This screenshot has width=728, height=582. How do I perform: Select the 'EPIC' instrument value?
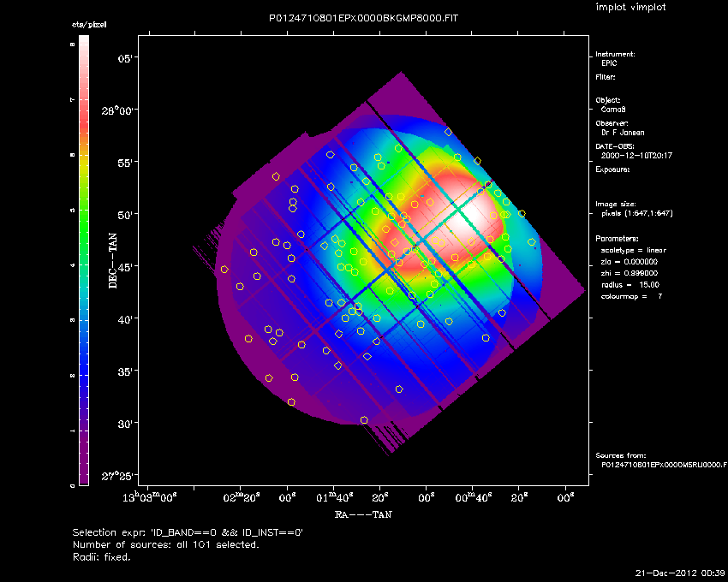609,63
